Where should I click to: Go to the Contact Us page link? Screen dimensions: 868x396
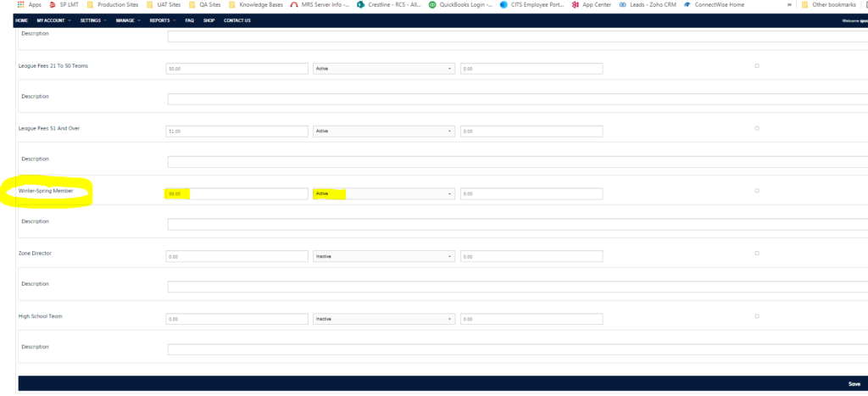tap(236, 20)
